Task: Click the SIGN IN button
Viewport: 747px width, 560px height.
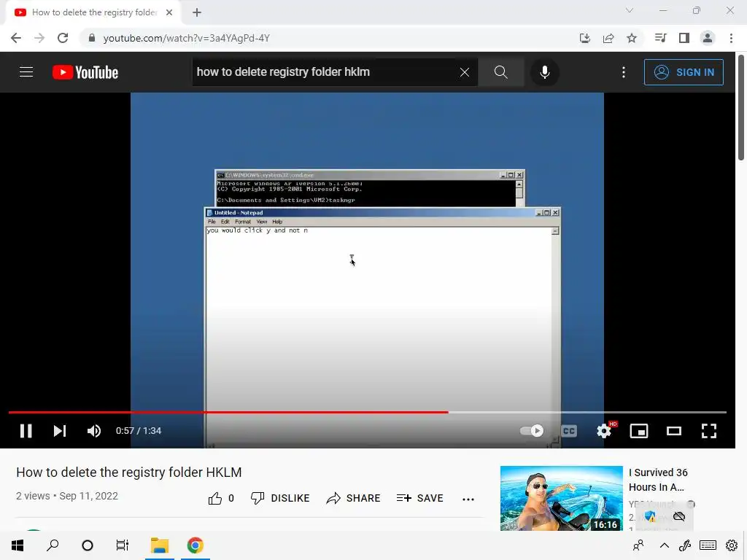Action: 684,72
